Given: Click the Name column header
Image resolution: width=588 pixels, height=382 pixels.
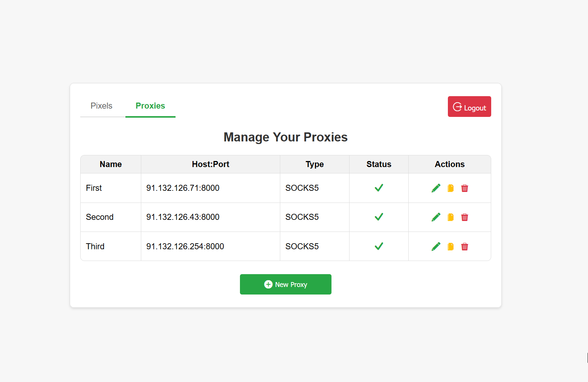Looking at the screenshot, I should point(111,164).
